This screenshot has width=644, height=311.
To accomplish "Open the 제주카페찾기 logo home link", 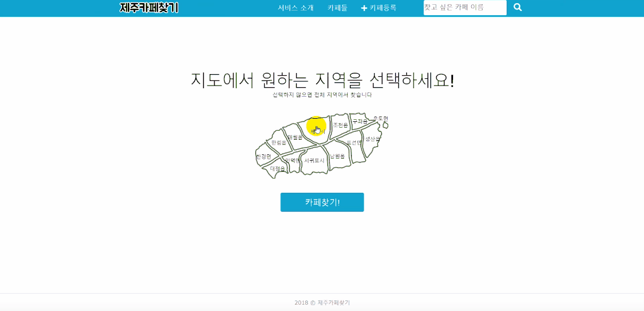I will point(149,8).
